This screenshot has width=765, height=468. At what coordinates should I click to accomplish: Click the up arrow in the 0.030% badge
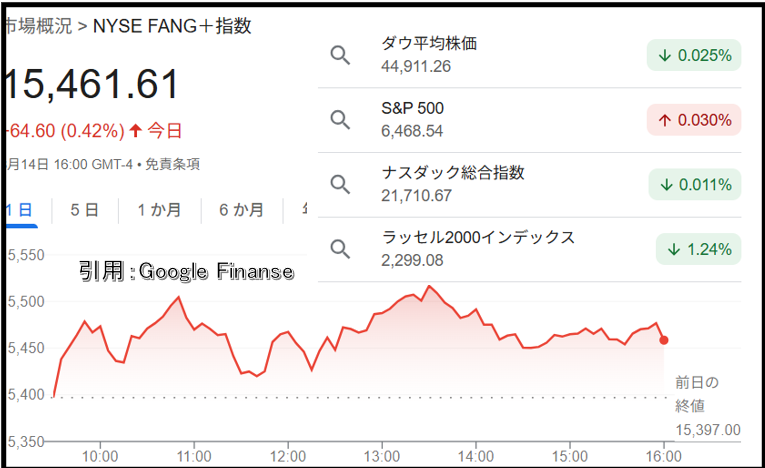point(664,120)
